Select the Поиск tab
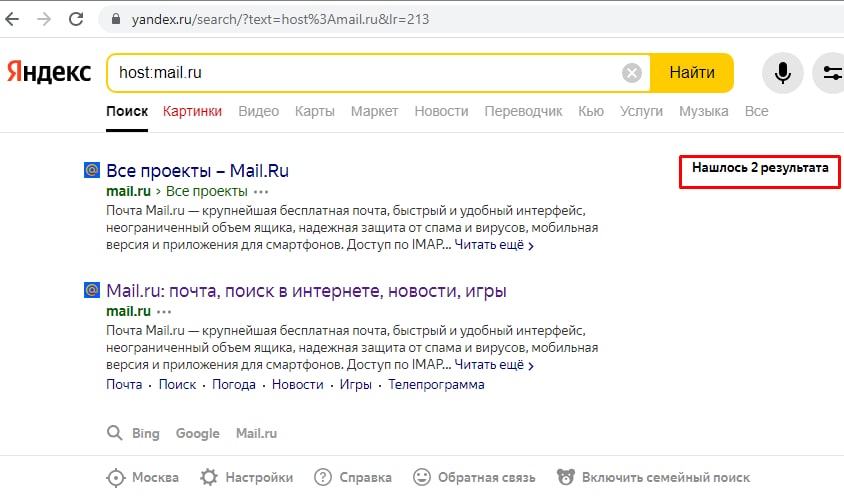 click(127, 111)
